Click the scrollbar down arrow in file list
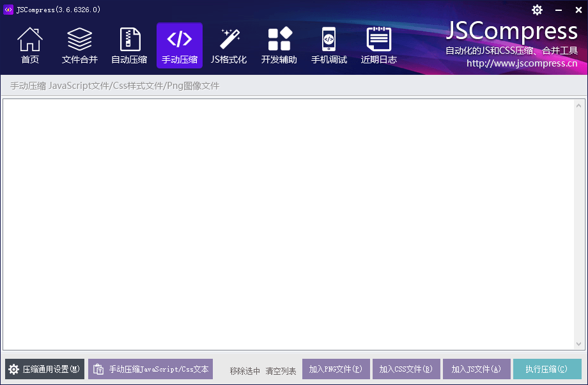The height and width of the screenshot is (385, 588). point(580,344)
